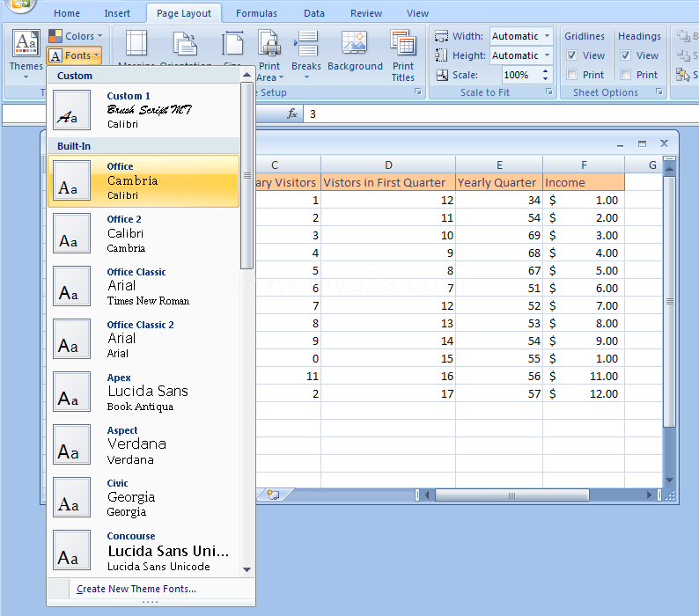Click the Print Area icon
Image resolution: width=699 pixels, height=616 pixels.
[x=269, y=43]
